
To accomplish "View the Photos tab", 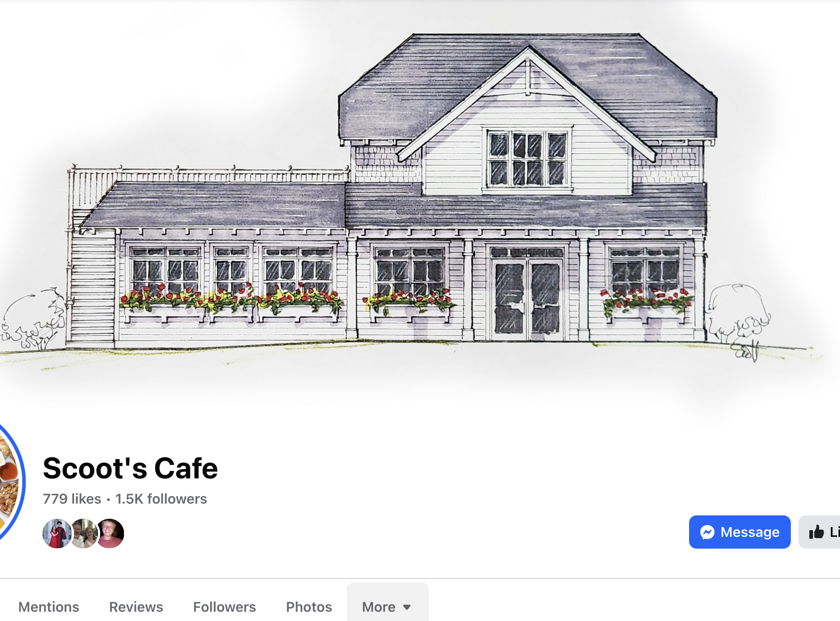I will click(309, 607).
